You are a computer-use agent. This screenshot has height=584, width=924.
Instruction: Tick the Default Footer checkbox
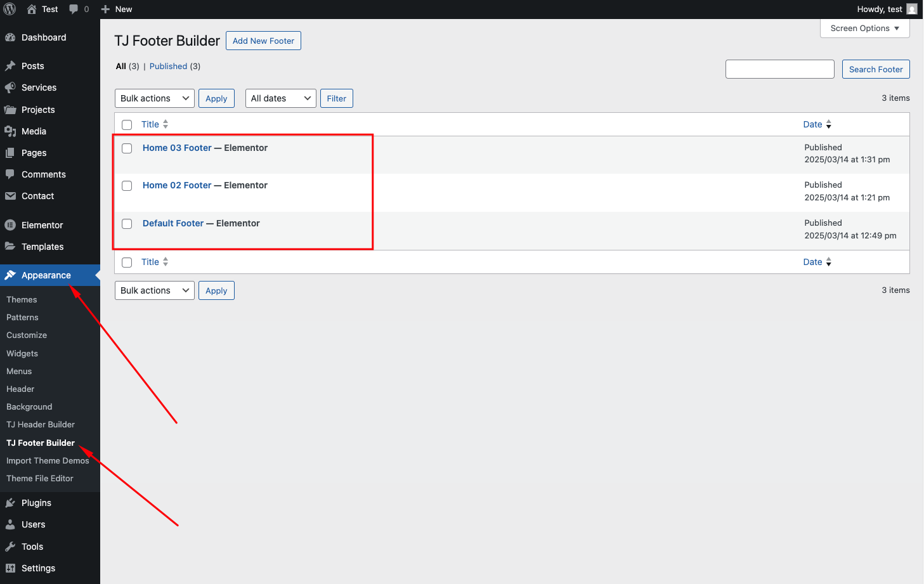(x=127, y=224)
